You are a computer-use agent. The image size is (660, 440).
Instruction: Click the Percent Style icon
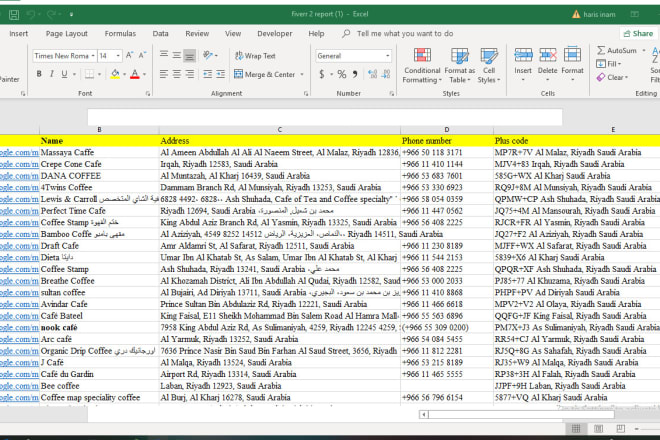342,75
